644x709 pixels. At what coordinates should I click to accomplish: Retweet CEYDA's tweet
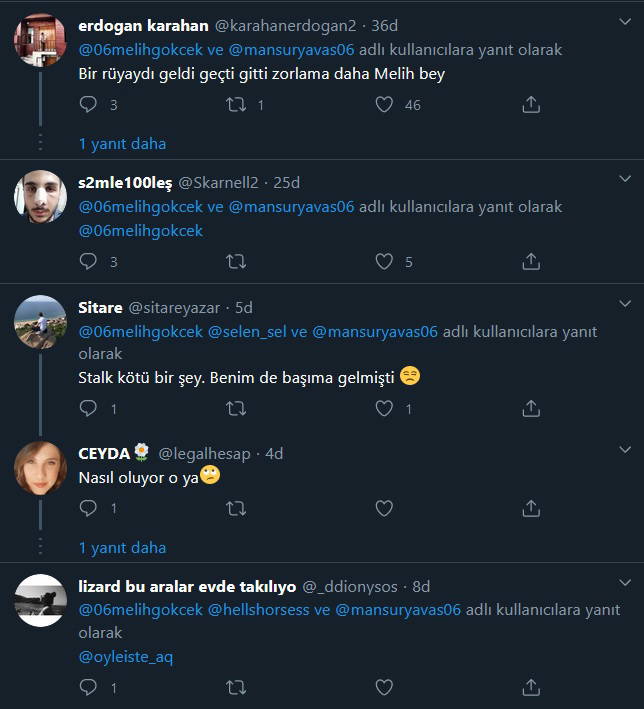[x=237, y=508]
